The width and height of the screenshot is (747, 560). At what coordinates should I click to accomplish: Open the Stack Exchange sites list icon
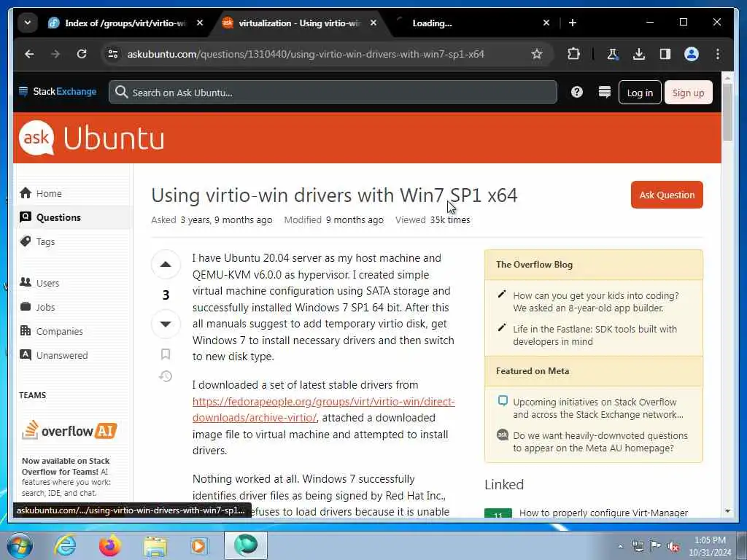[604, 92]
